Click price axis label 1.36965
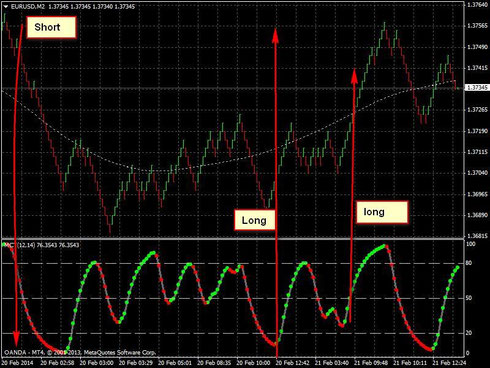490x368 pixels. click(x=477, y=194)
